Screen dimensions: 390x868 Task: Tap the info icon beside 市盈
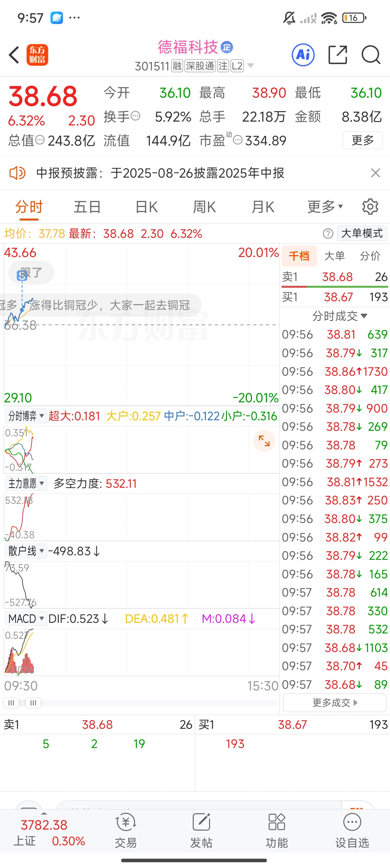point(238,140)
